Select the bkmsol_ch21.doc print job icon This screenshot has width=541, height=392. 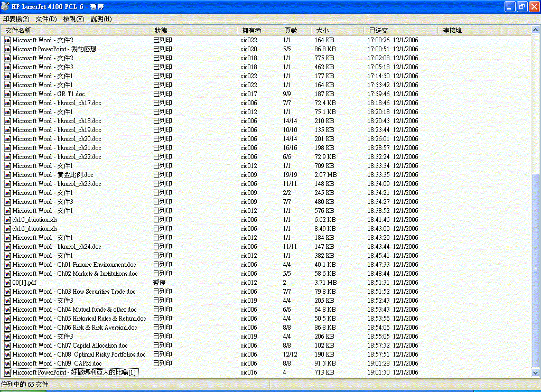[x=7, y=148]
